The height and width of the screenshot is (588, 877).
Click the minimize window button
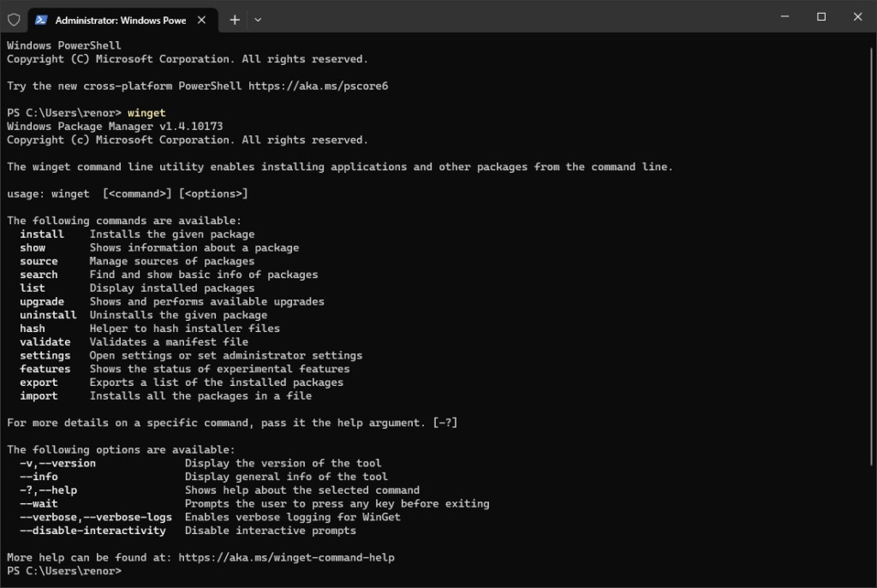pos(784,16)
